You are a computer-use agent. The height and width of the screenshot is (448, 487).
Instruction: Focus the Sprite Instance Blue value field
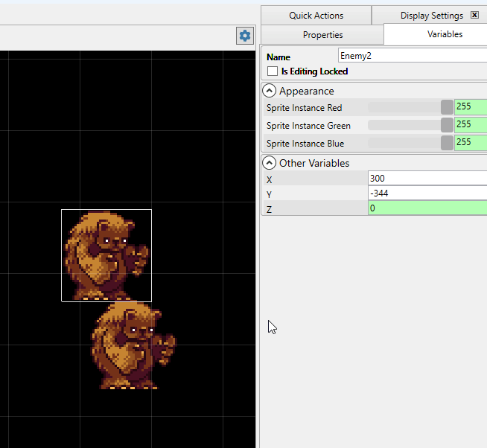pyautogui.click(x=470, y=143)
